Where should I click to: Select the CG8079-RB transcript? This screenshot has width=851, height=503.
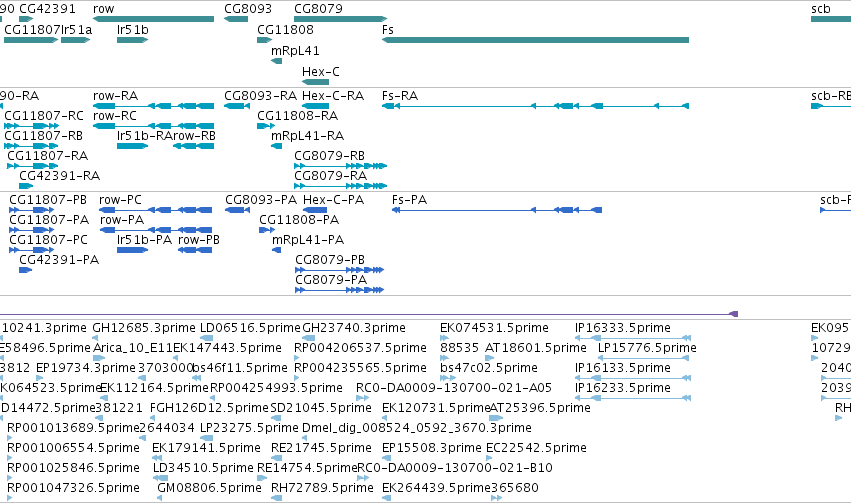point(340,166)
